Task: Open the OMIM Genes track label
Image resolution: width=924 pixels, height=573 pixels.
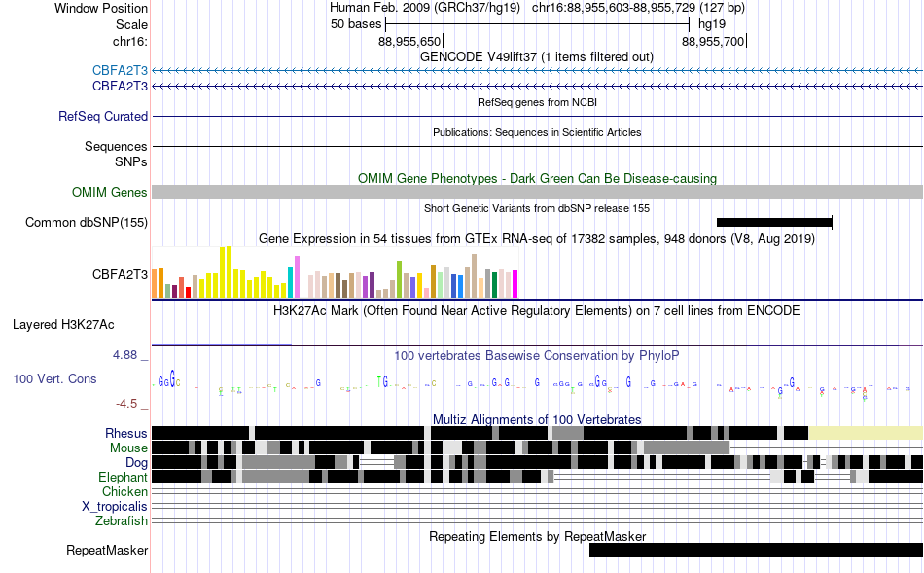Action: pyautogui.click(x=110, y=193)
